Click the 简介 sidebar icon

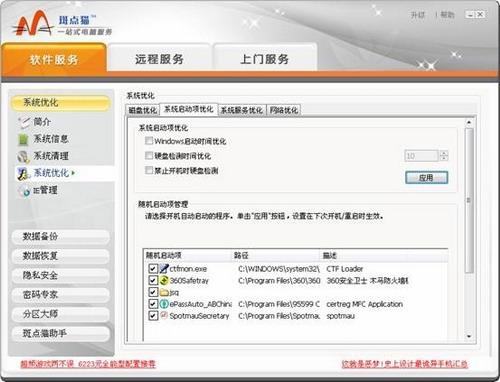point(24,122)
